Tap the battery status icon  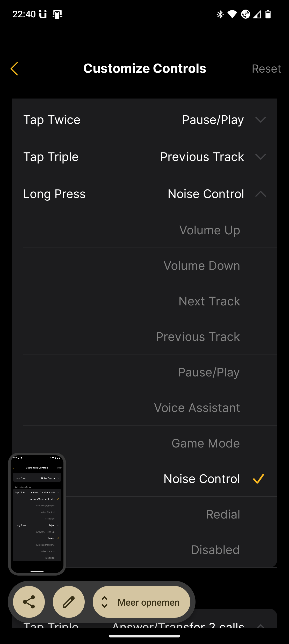click(x=268, y=14)
